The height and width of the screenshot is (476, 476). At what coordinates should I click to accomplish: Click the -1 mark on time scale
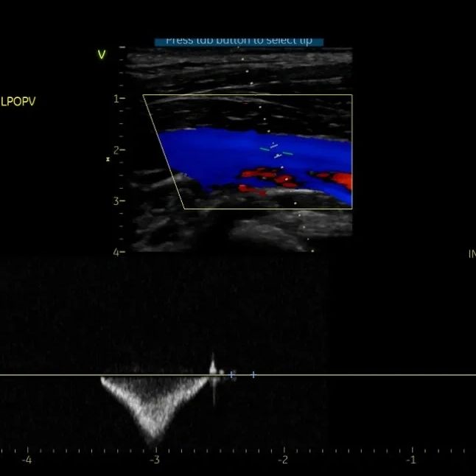pos(411,460)
